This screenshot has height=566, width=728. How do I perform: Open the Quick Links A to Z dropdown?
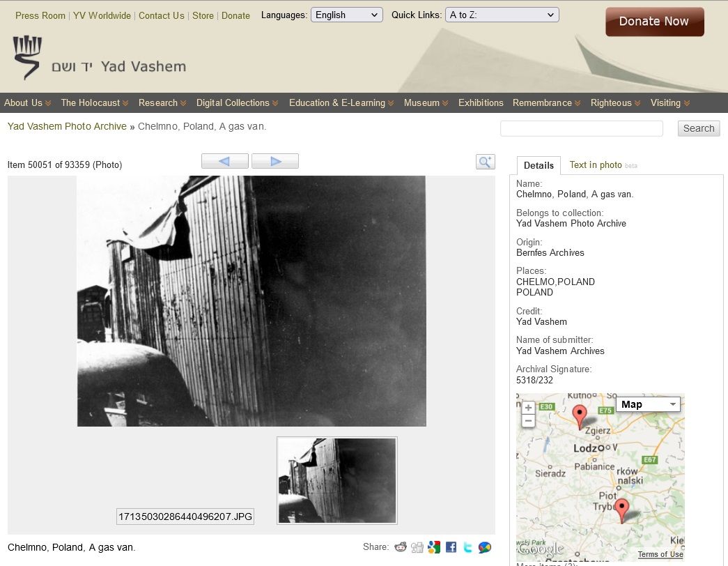(x=502, y=15)
